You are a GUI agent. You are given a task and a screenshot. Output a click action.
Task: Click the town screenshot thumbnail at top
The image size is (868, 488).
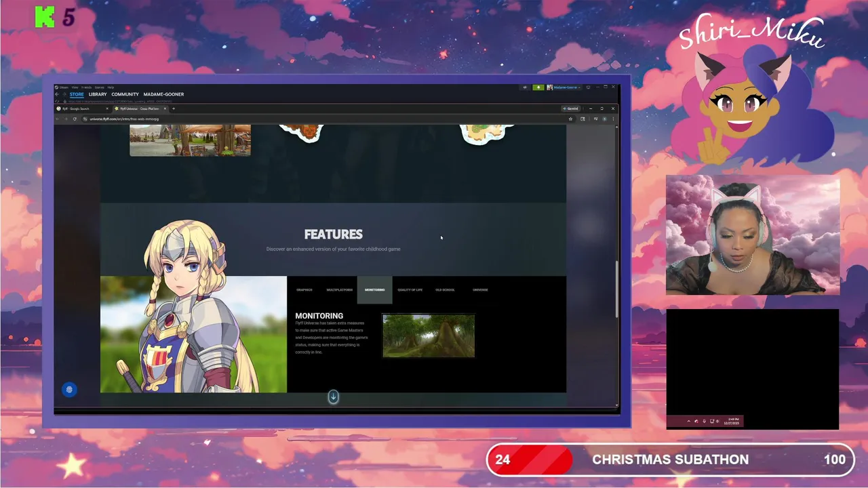190,140
